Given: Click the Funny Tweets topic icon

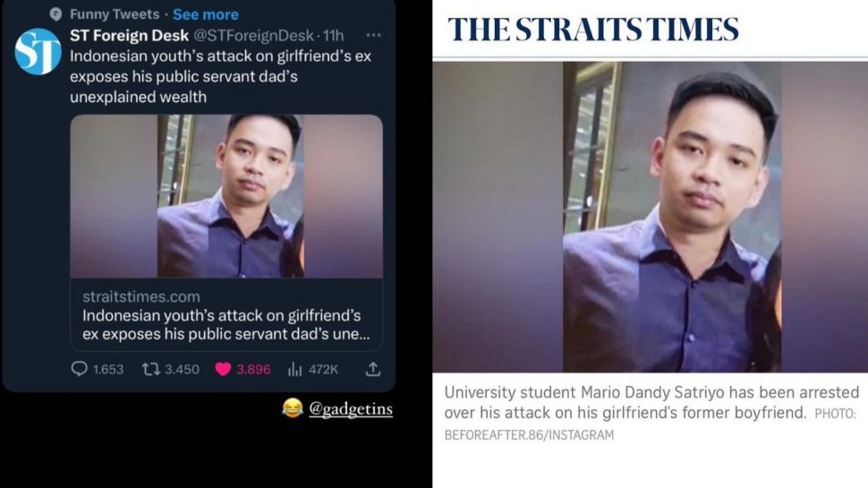Looking at the screenshot, I should 55,14.
